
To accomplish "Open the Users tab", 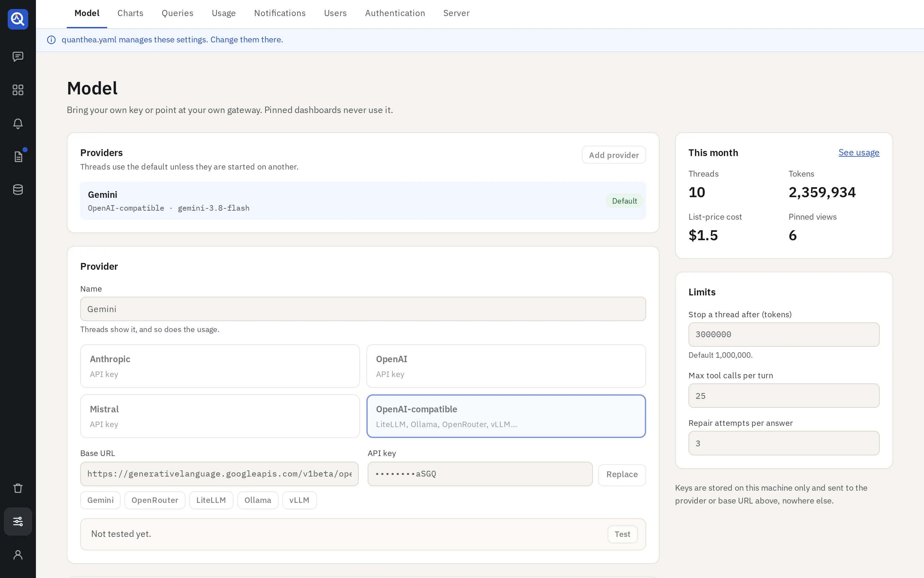I will tap(335, 13).
